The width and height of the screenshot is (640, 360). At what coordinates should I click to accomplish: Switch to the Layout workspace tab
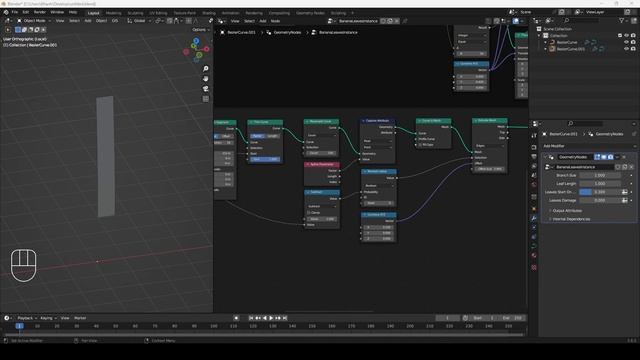click(x=93, y=13)
